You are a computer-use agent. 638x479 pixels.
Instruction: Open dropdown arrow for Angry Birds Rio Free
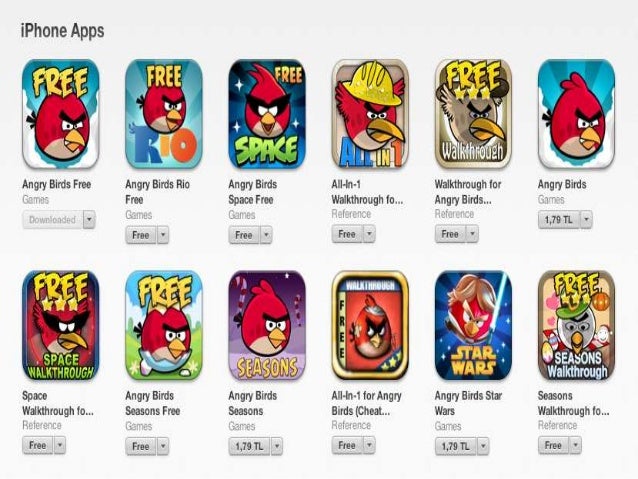[163, 235]
